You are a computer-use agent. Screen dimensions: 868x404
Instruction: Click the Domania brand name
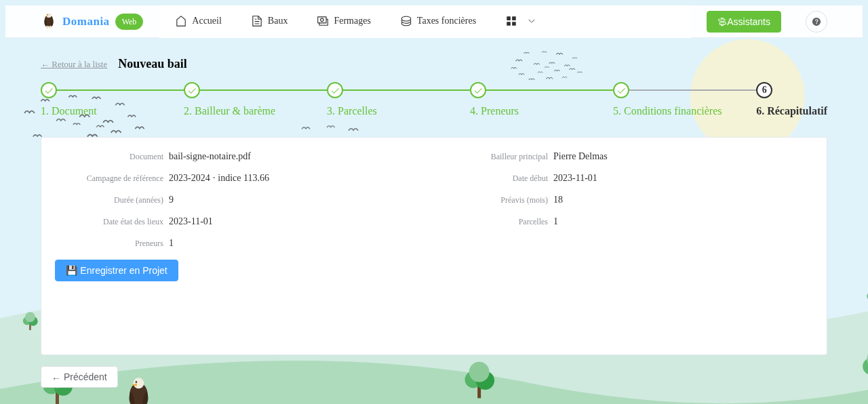tap(85, 21)
